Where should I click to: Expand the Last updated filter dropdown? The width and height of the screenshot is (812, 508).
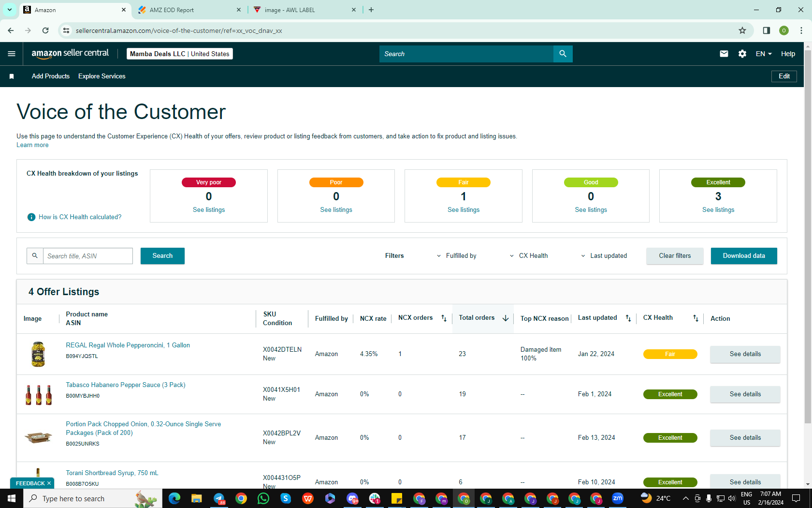pyautogui.click(x=604, y=256)
